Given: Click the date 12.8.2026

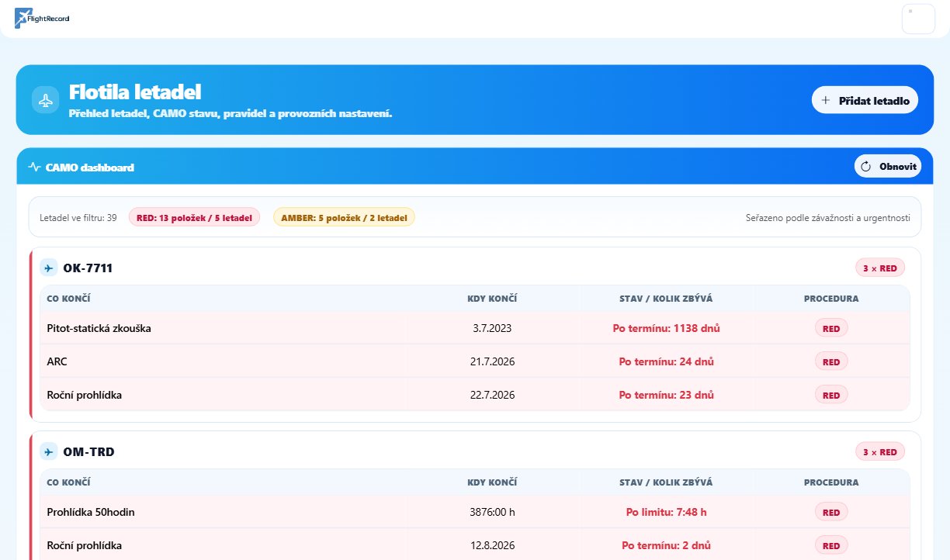Looking at the screenshot, I should click(492, 545).
